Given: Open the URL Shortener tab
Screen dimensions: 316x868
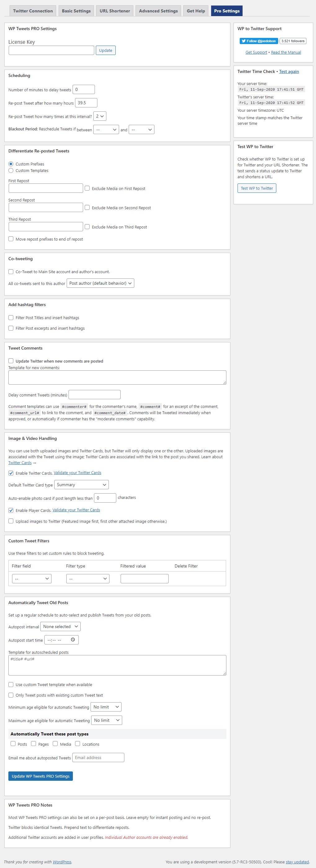Looking at the screenshot, I should coord(115,11).
